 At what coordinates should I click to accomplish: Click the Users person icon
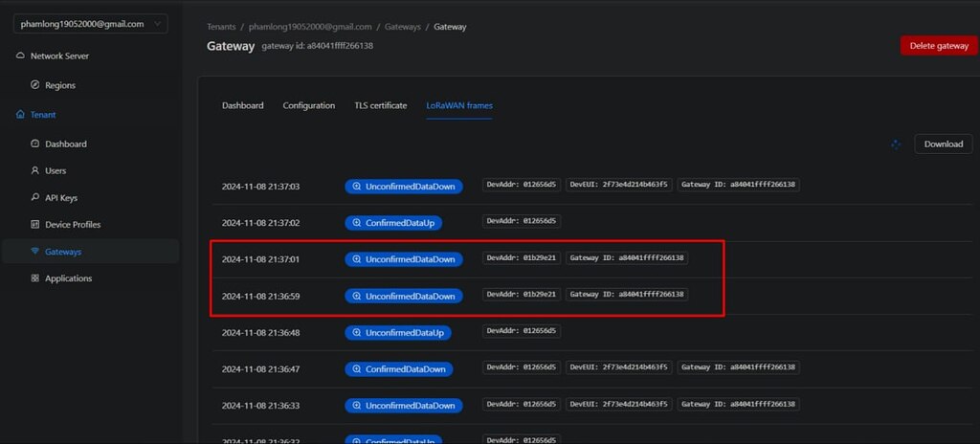pos(35,171)
